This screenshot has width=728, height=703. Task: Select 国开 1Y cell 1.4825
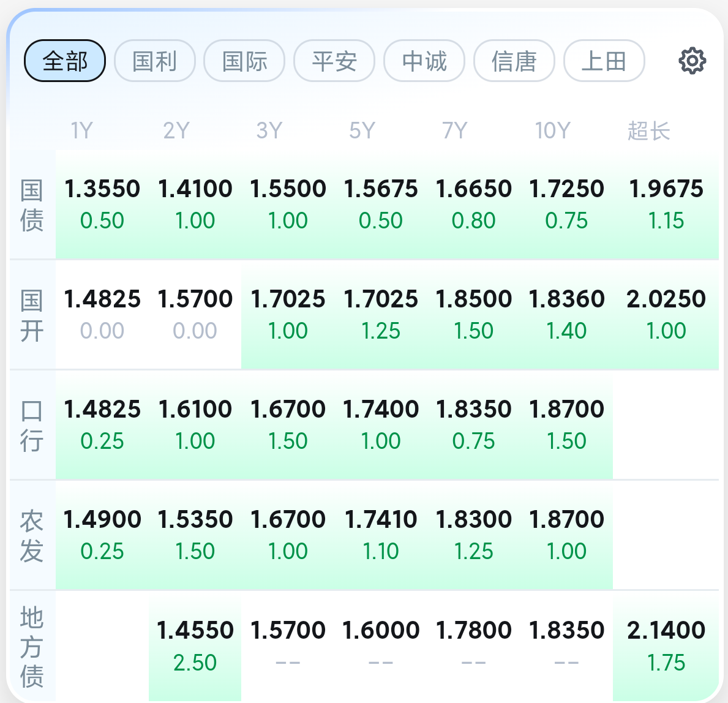click(x=102, y=315)
